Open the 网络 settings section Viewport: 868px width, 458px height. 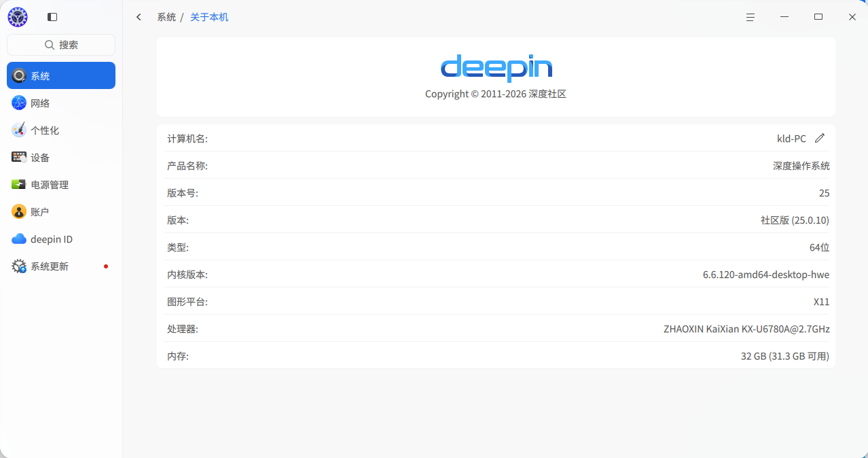coord(61,103)
